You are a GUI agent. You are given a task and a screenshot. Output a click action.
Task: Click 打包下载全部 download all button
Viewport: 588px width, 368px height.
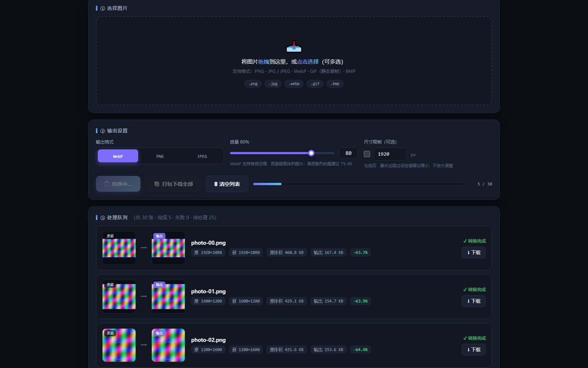coord(173,184)
